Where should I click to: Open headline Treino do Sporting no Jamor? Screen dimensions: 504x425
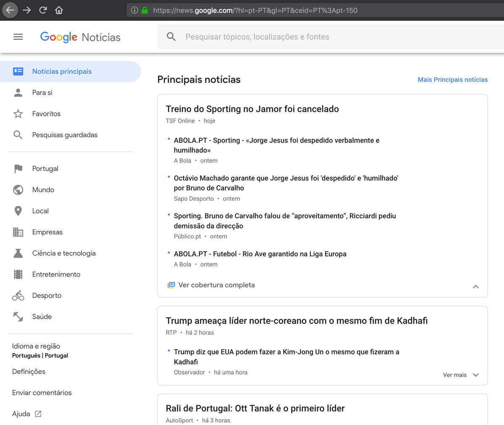click(252, 109)
